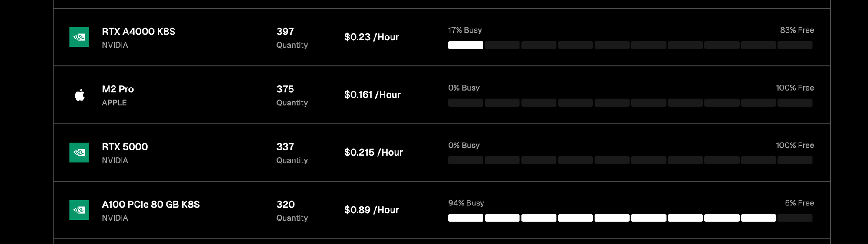Click the A100 PCIe busy progress bar
868x244 pixels.
[x=630, y=218]
